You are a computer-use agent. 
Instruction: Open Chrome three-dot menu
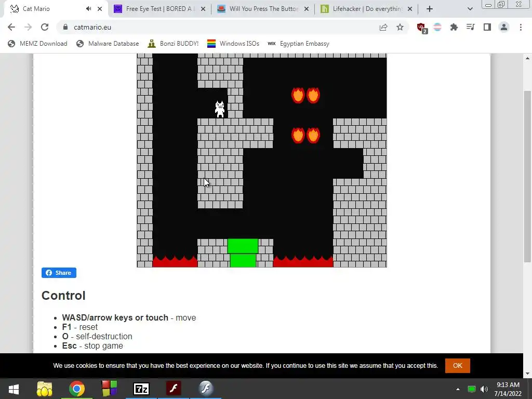(x=521, y=27)
